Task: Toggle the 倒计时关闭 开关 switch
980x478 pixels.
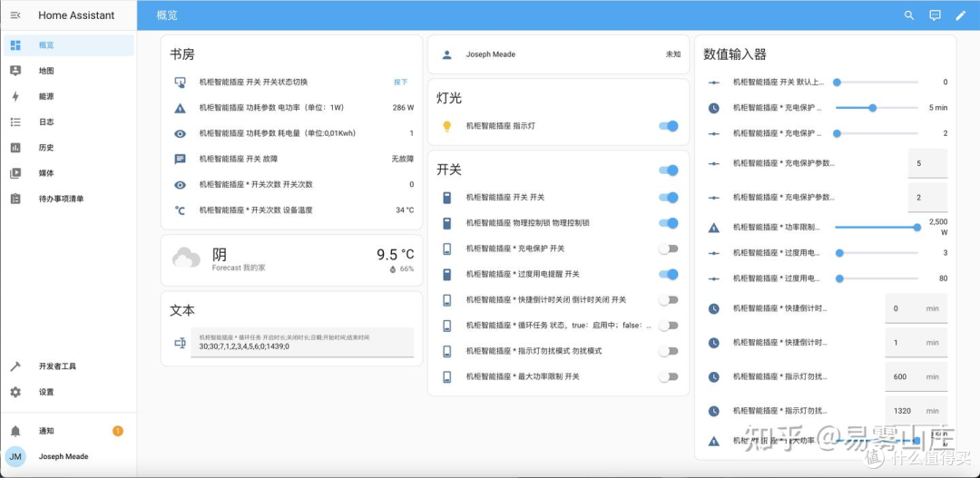Action: click(x=668, y=300)
